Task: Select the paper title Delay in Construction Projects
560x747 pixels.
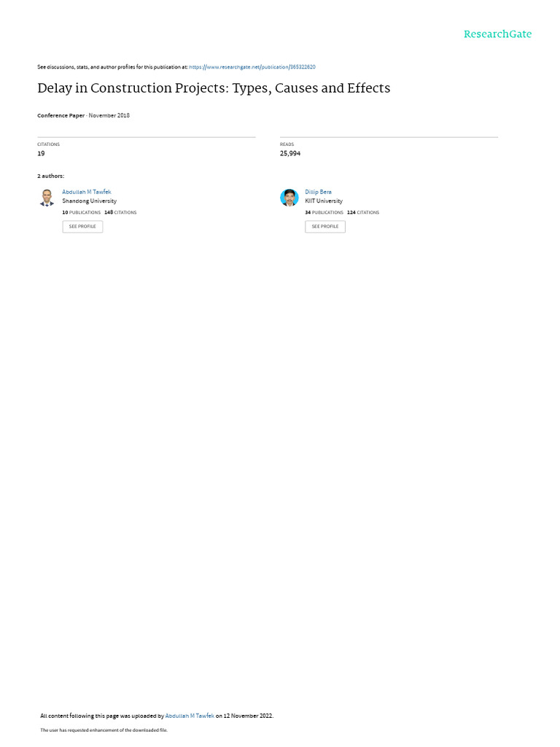Action: 214,88
